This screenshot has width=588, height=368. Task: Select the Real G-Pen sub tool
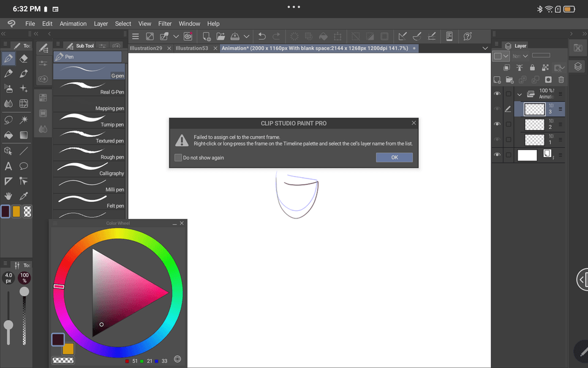click(x=89, y=88)
